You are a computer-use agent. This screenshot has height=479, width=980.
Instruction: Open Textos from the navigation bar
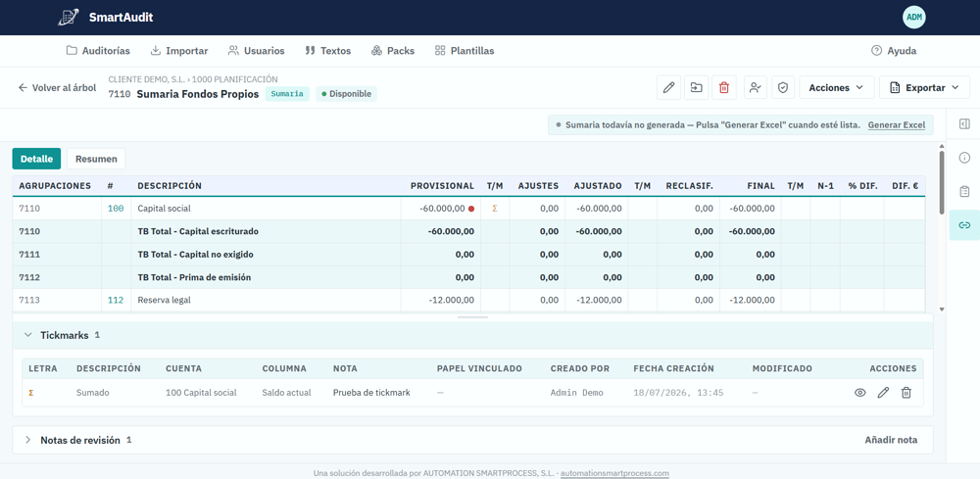[x=328, y=51]
